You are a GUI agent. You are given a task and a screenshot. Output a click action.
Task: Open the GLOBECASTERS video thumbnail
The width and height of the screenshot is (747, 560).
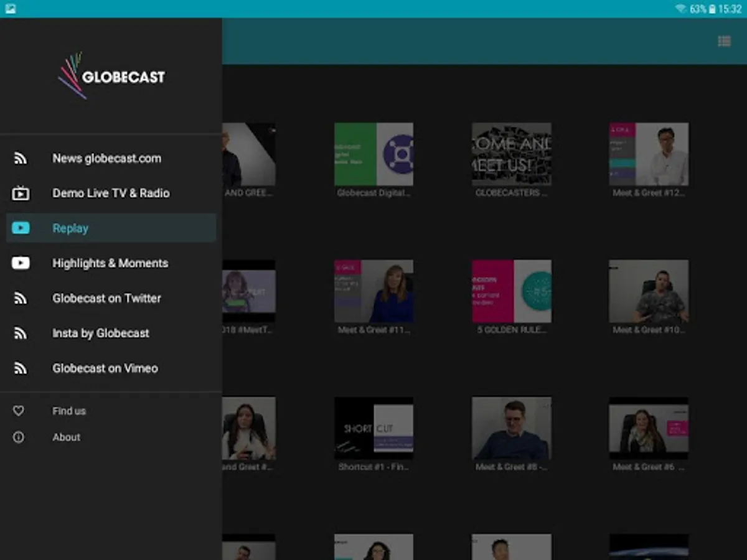511,154
